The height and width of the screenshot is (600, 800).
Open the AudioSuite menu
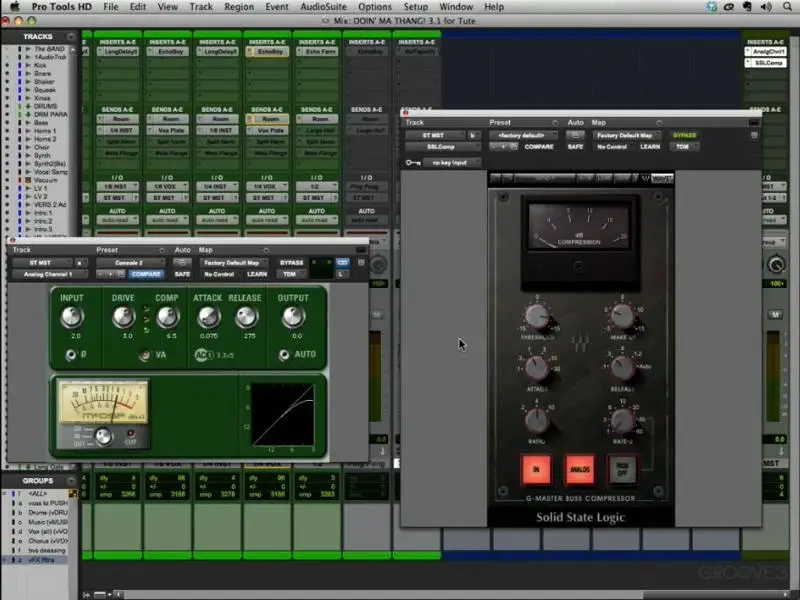(x=323, y=7)
